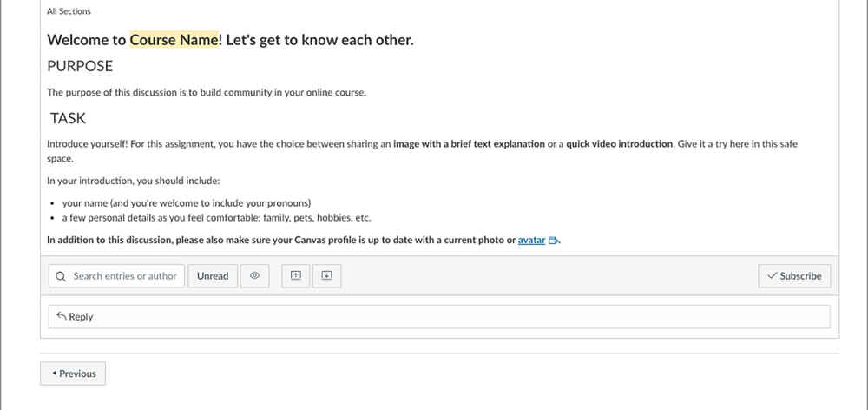Image resolution: width=868 pixels, height=410 pixels.
Task: Click the All Sections label
Action: pos(69,11)
